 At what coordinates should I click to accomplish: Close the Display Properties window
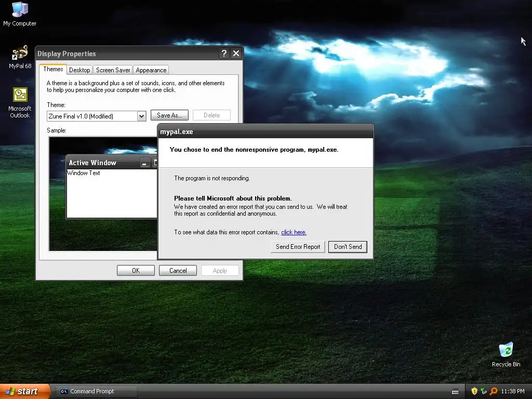[x=236, y=54]
